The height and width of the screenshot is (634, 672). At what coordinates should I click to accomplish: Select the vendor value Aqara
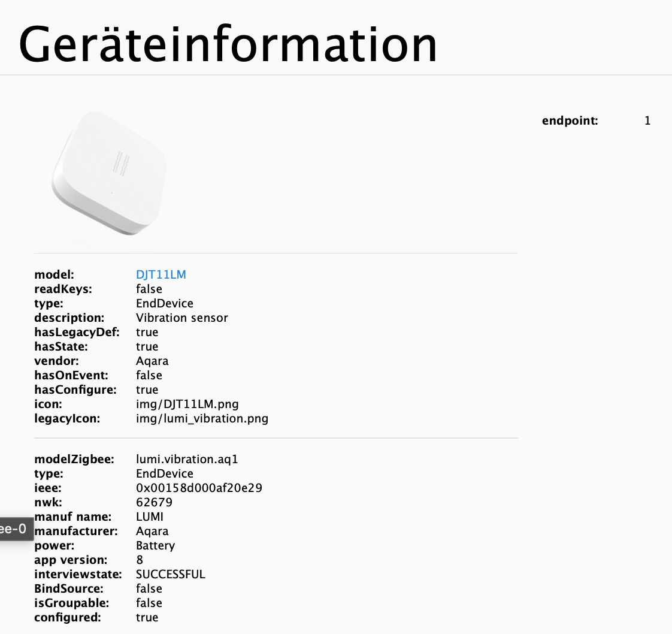(152, 361)
